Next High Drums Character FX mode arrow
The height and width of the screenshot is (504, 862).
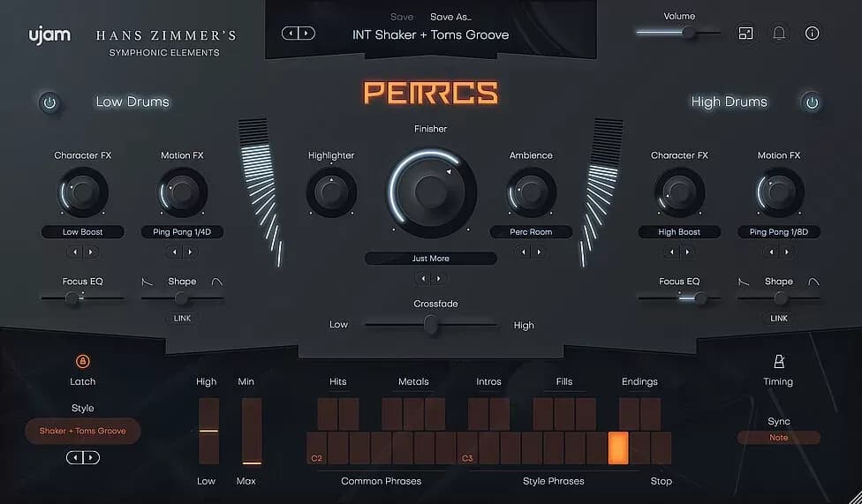(x=688, y=252)
